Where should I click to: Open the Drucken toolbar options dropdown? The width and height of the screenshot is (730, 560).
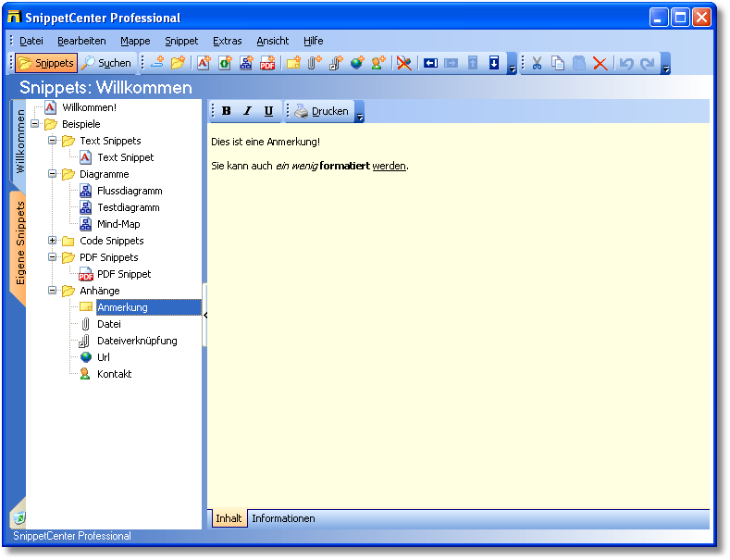pos(359,112)
